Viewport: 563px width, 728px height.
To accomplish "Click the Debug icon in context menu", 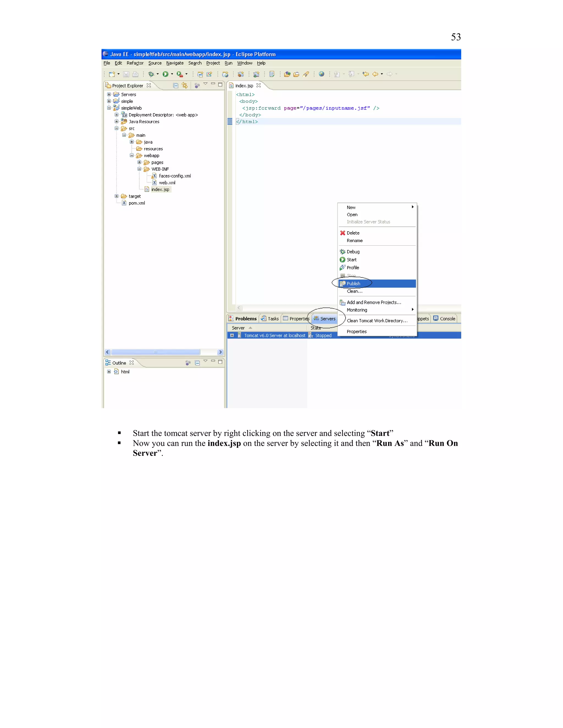I will point(343,252).
